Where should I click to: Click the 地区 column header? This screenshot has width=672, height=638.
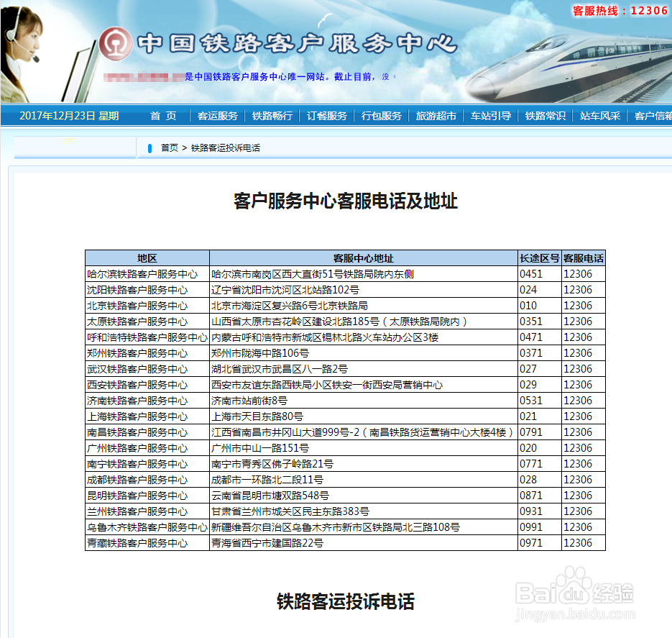pos(147,258)
